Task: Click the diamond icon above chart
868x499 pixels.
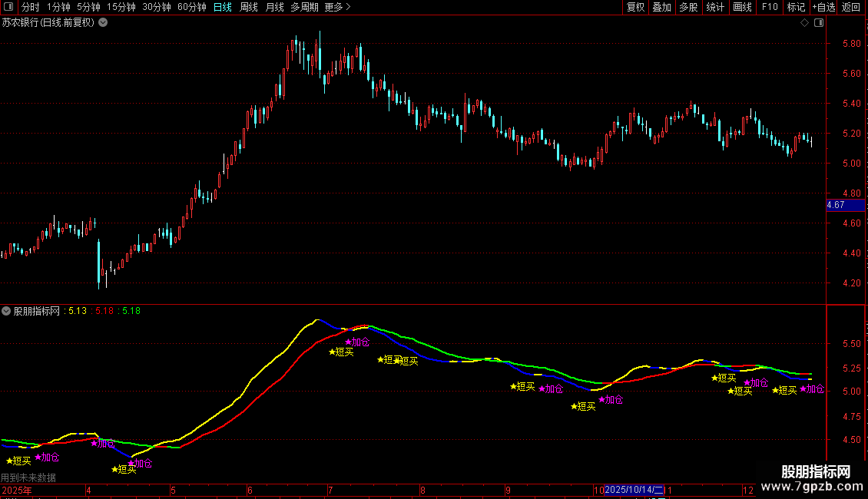Action: click(x=805, y=23)
